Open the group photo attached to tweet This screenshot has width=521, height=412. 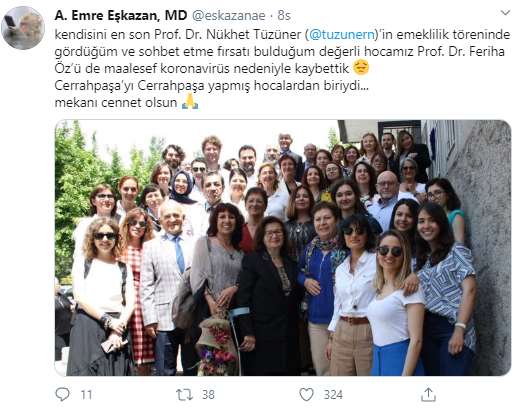(x=283, y=248)
